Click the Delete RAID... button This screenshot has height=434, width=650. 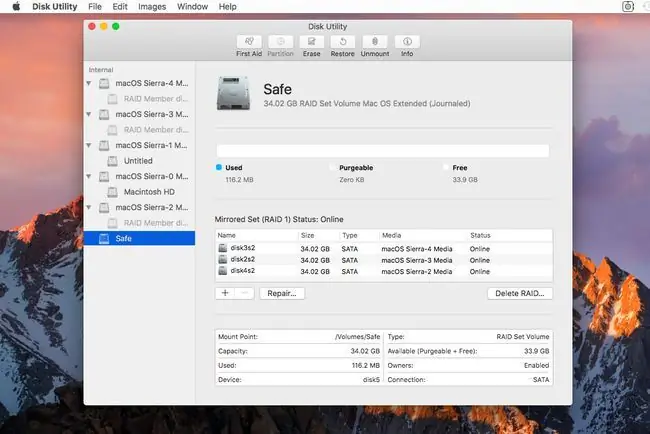520,293
